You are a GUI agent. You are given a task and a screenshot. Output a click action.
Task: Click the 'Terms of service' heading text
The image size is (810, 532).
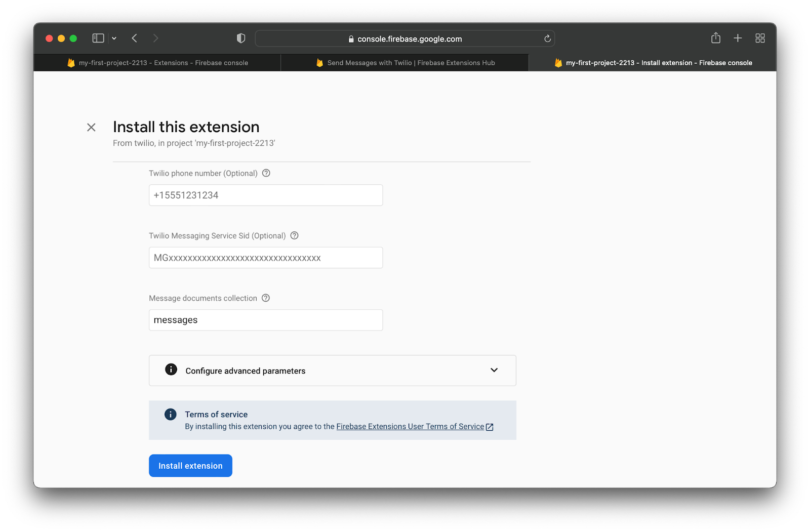(x=216, y=415)
